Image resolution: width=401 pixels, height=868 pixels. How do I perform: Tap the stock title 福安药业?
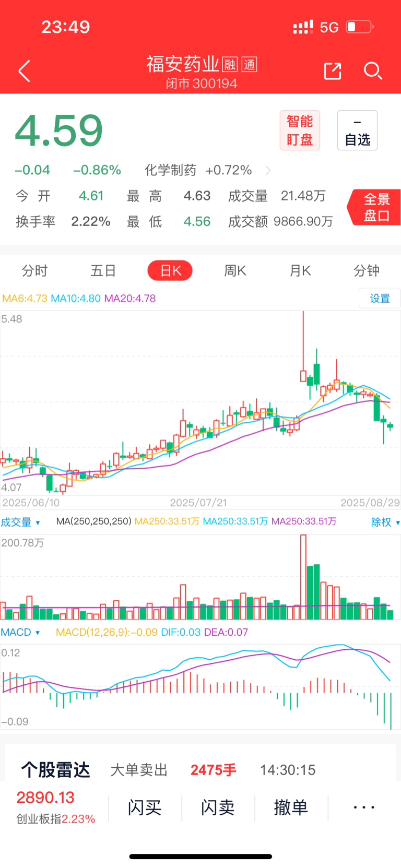coord(183,64)
